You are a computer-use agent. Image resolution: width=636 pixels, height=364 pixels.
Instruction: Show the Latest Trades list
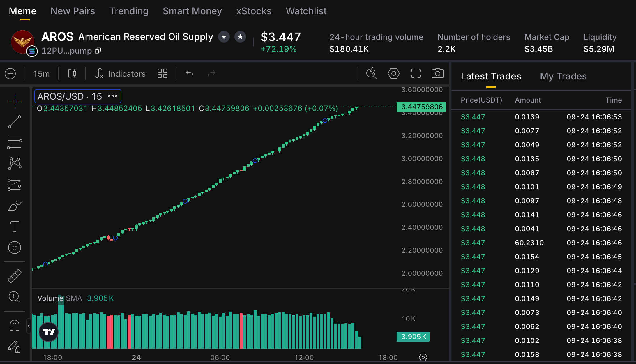tap(491, 76)
